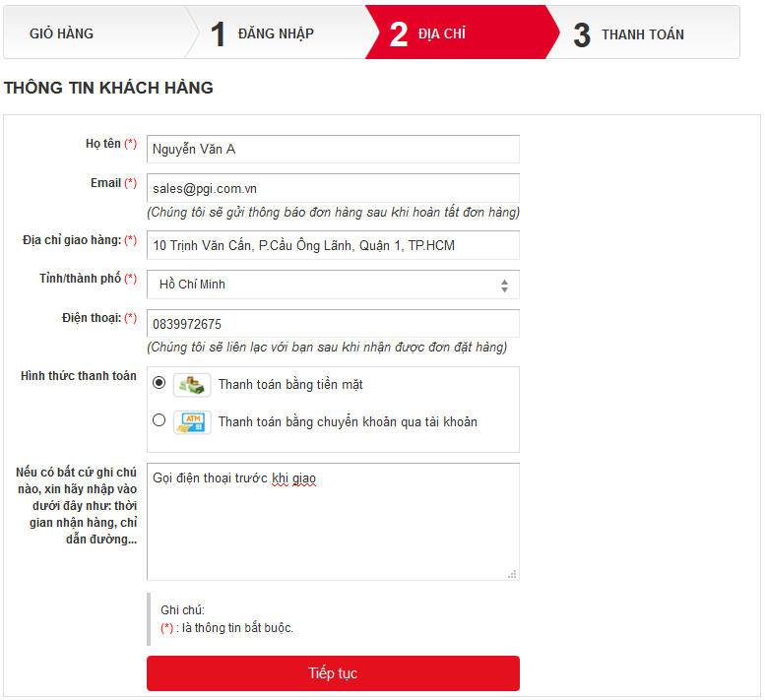
Task: Click the email notification hint text
Action: [x=334, y=213]
